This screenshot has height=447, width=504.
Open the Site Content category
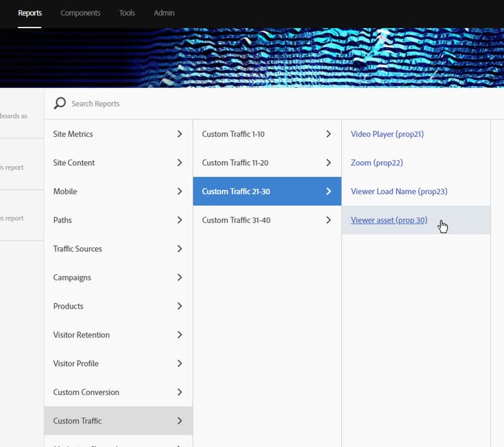118,163
